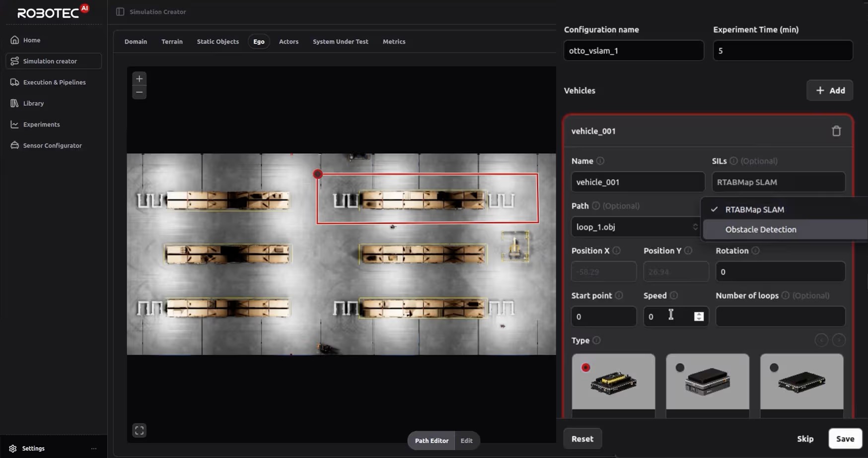
Task: Open the Path dropdown loop_1.obj
Action: (635, 227)
